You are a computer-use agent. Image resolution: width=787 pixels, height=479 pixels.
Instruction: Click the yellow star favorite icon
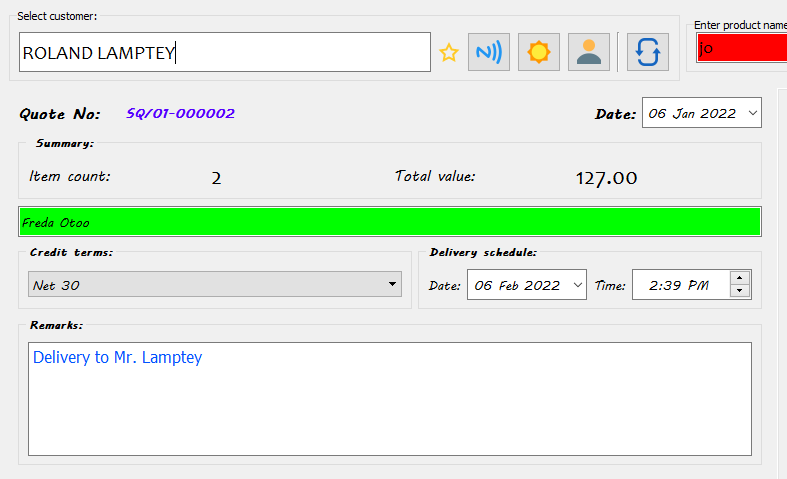point(449,53)
